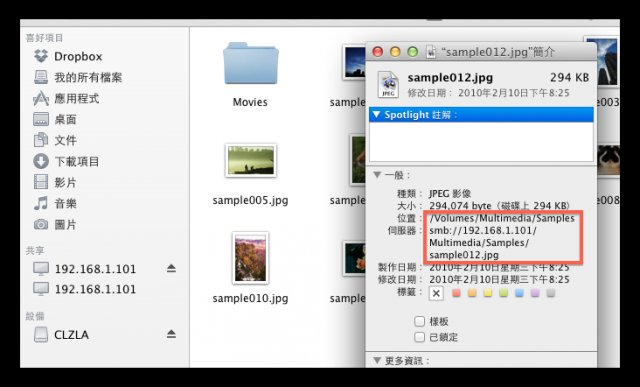Select the second 192.168.1.101 shared server

click(x=84, y=289)
